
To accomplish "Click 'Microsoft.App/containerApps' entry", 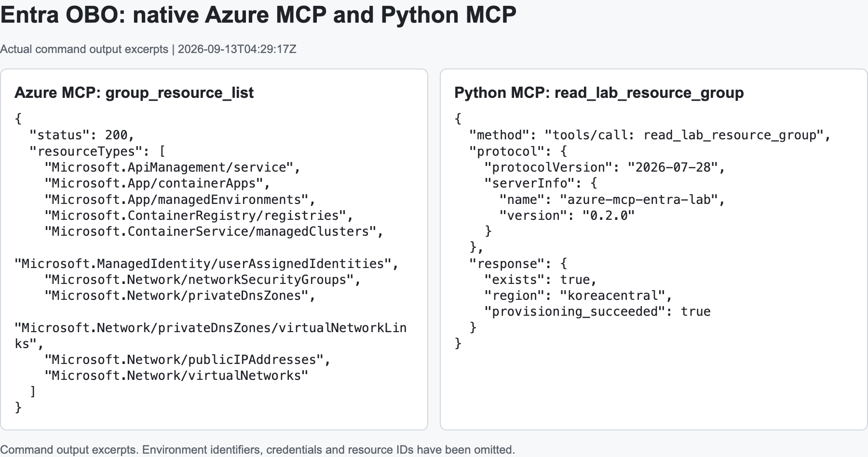I will click(x=158, y=183).
